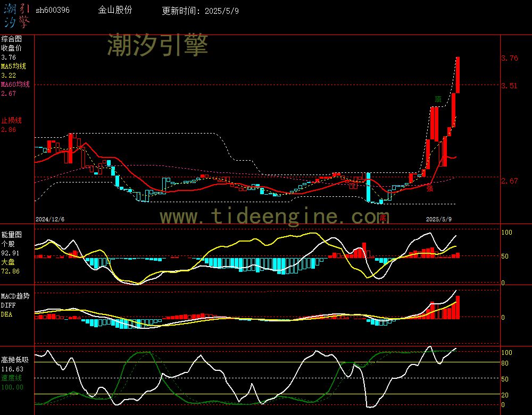Select the MA5均线 legend label

tap(14, 66)
